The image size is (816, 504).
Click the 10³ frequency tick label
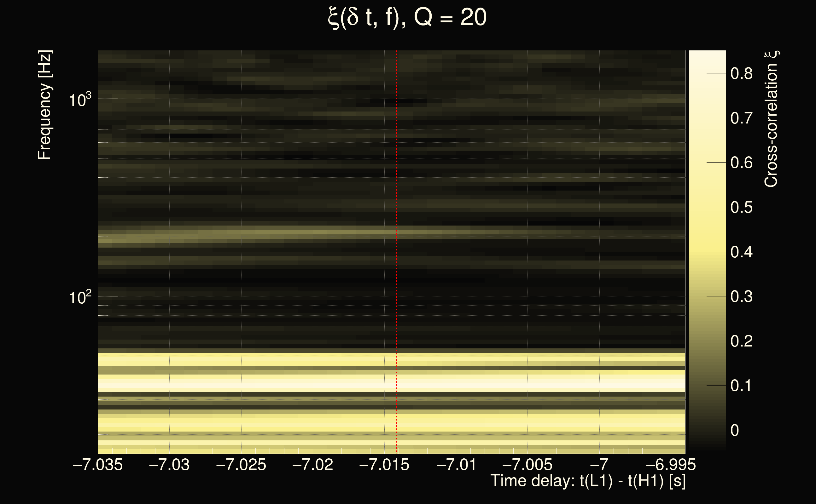click(x=80, y=99)
